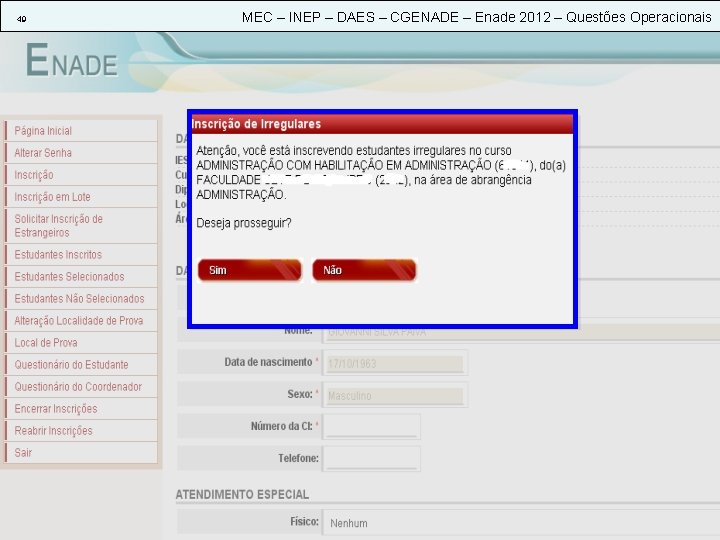Open Inscrição em Lote
The width and height of the screenshot is (720, 540).
(x=52, y=197)
